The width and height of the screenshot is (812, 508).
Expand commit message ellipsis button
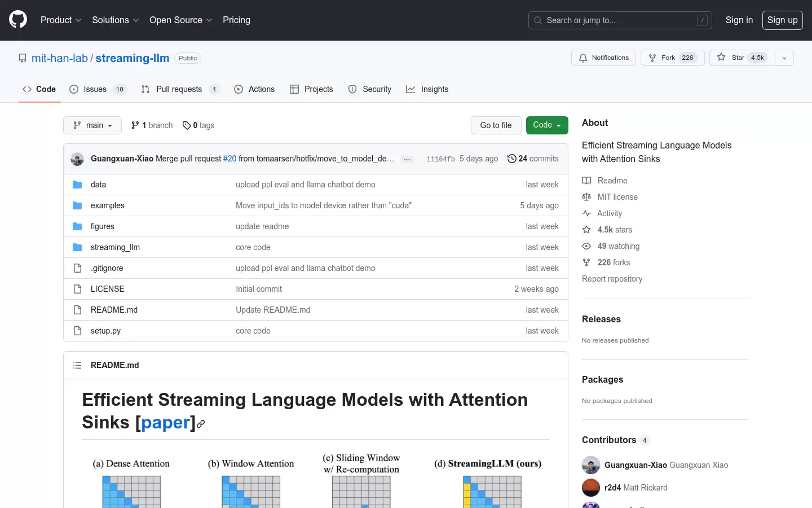tap(407, 159)
